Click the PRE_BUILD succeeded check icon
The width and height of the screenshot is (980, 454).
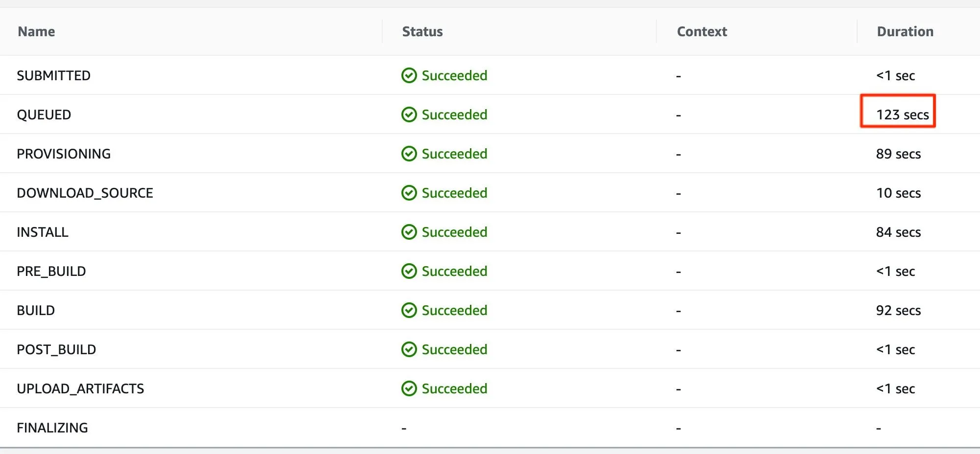point(409,272)
